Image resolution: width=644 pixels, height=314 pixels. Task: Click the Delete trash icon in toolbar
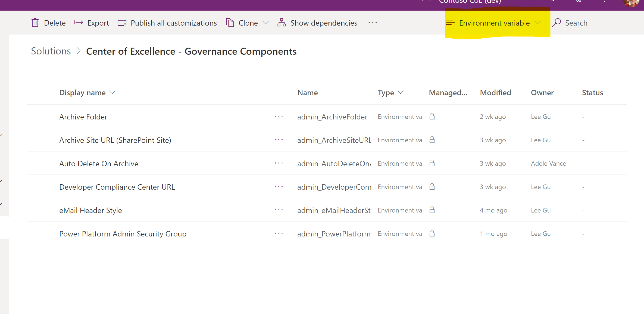pyautogui.click(x=35, y=23)
